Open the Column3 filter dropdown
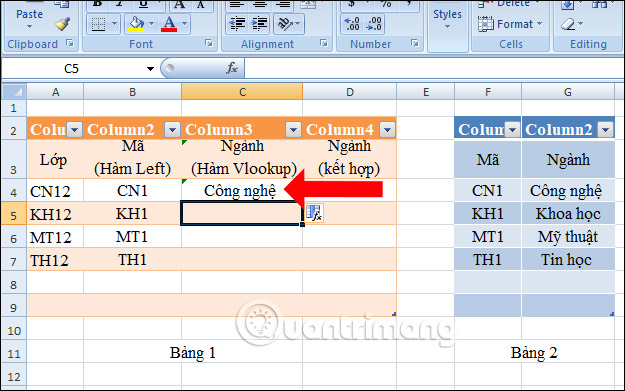 293,130
